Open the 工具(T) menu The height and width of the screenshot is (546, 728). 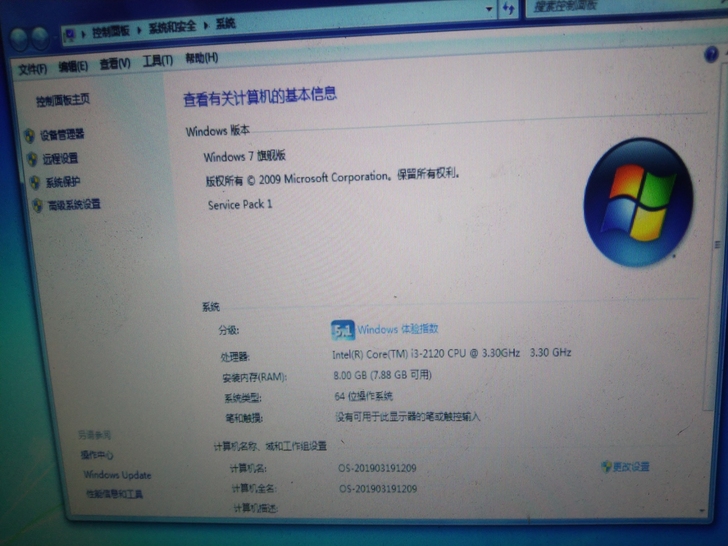point(157,61)
